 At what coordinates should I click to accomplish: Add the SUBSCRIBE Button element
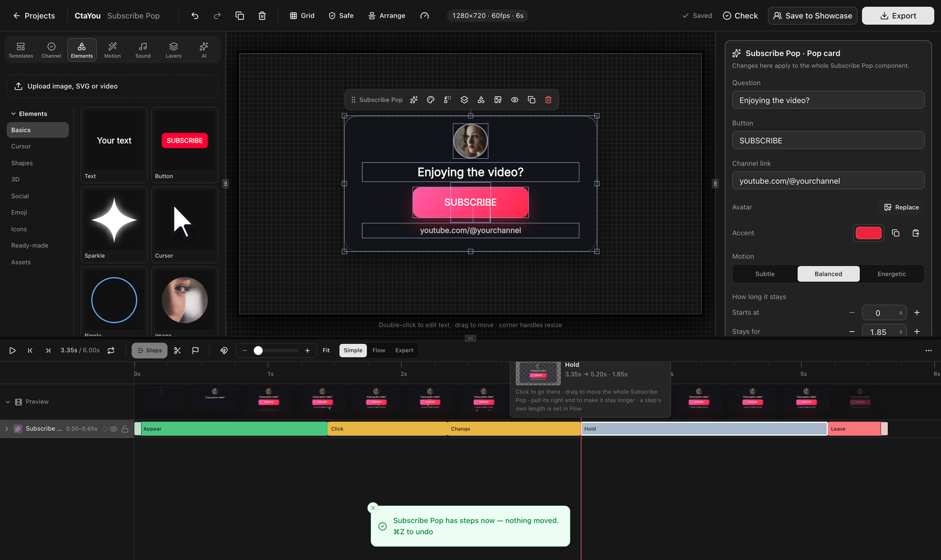(x=185, y=145)
